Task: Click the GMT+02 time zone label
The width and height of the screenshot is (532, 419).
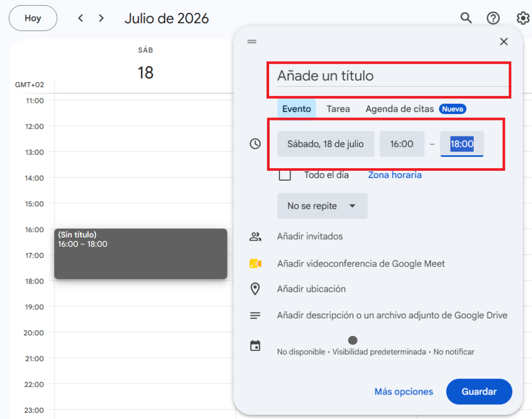Action: (30, 85)
